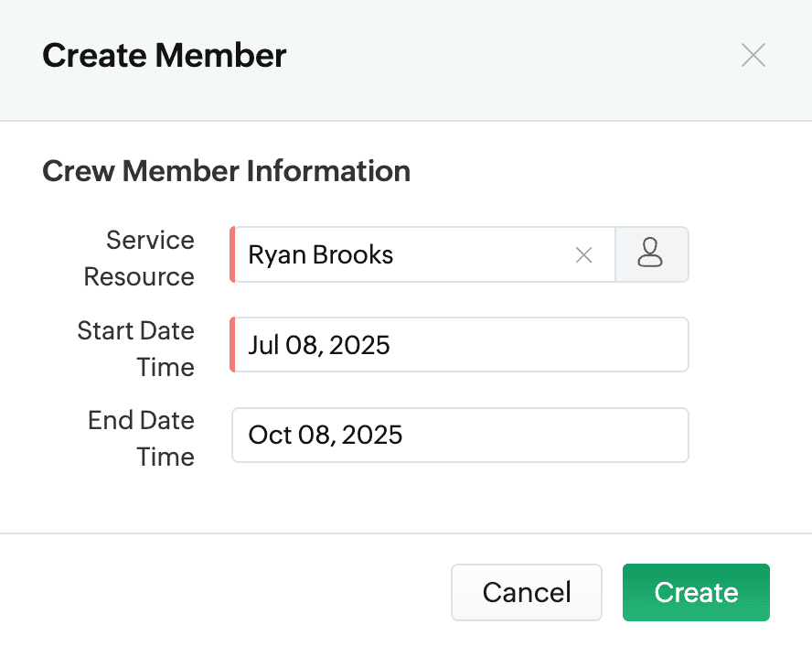The height and width of the screenshot is (646, 812).
Task: Click the small x inside Service Resource
Action: coord(583,255)
